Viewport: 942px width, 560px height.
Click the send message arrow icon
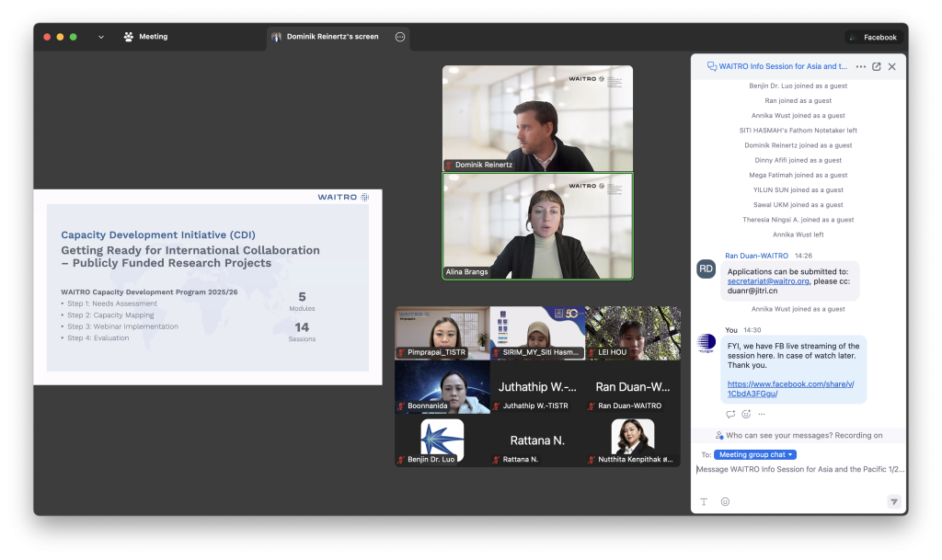click(x=892, y=501)
